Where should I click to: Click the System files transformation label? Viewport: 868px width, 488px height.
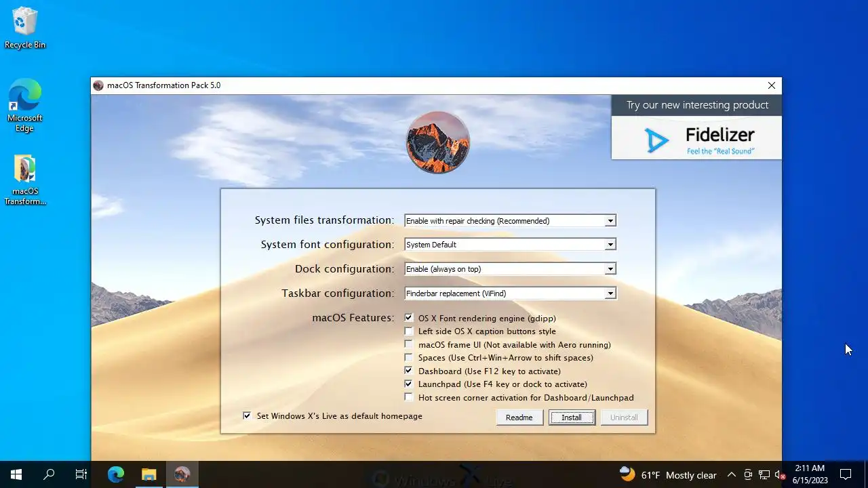(324, 220)
